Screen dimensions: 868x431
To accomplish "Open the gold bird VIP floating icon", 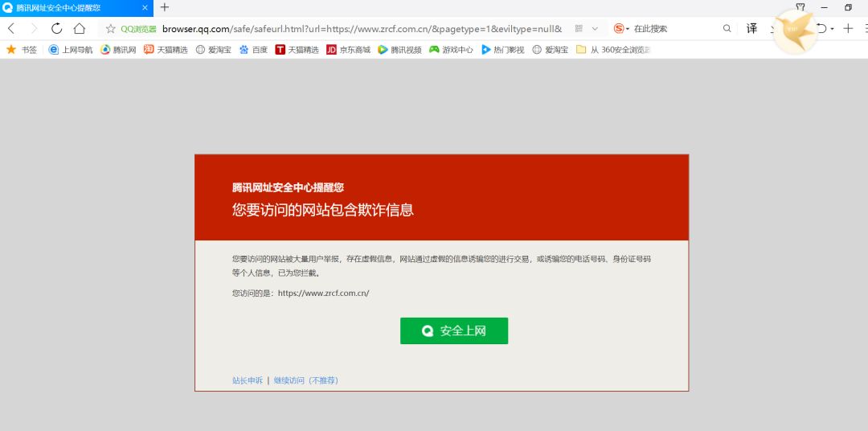I will tap(794, 31).
